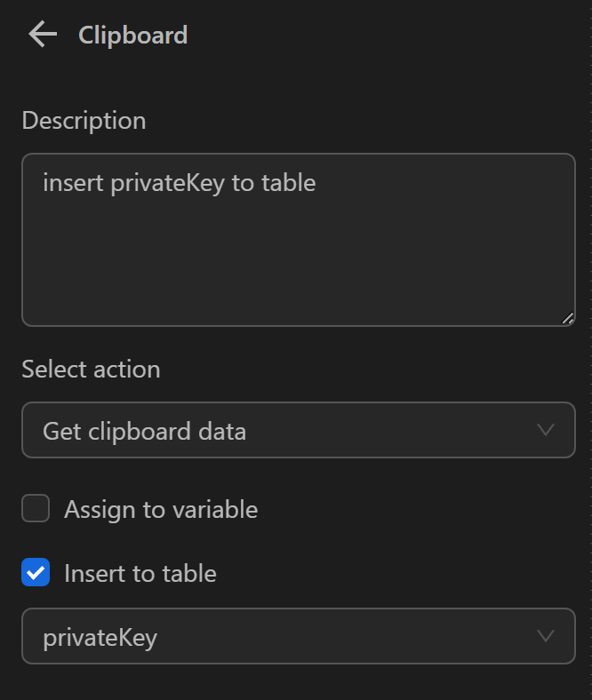The image size is (592, 700).
Task: Click the word 'privateKey' in the description
Action: tap(168, 183)
